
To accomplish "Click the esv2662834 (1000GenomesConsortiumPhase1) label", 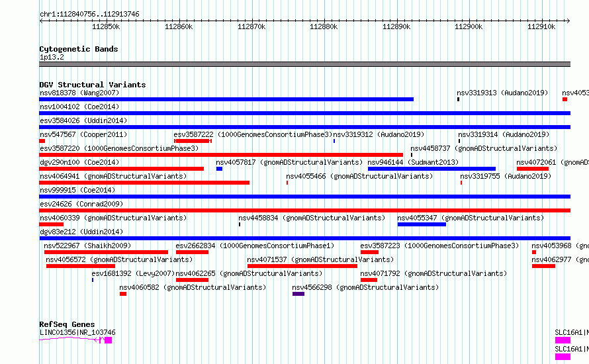I will click(255, 246).
